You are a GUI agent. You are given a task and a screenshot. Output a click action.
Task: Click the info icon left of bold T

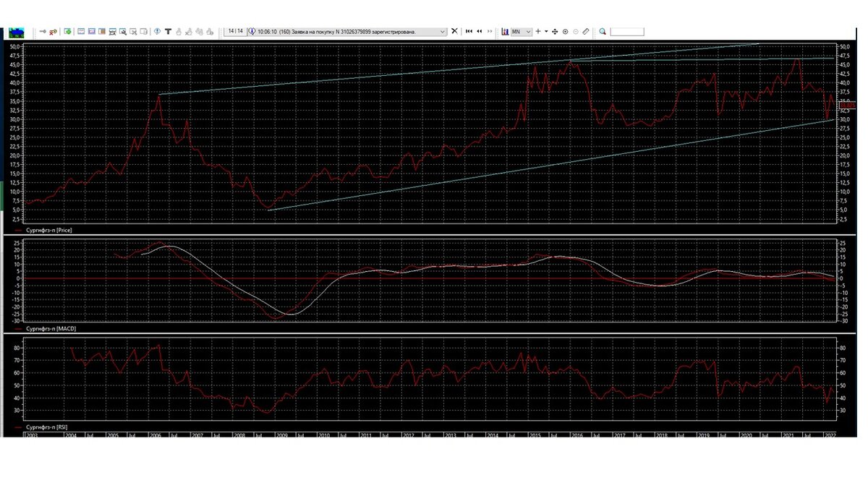[157, 31]
